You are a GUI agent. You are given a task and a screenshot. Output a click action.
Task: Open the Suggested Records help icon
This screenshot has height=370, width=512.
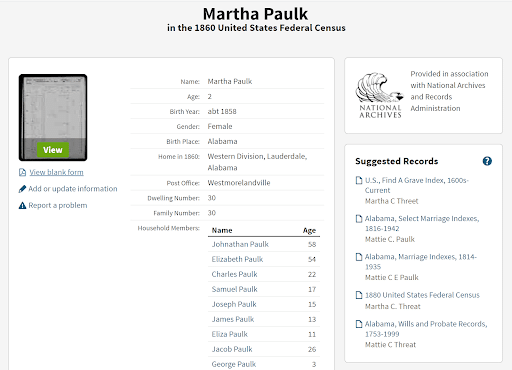click(487, 161)
